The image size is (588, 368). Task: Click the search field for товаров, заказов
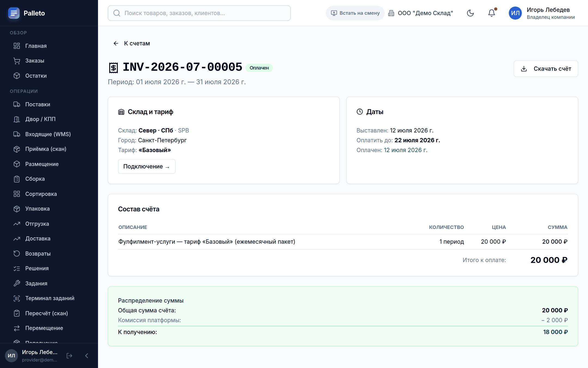199,13
